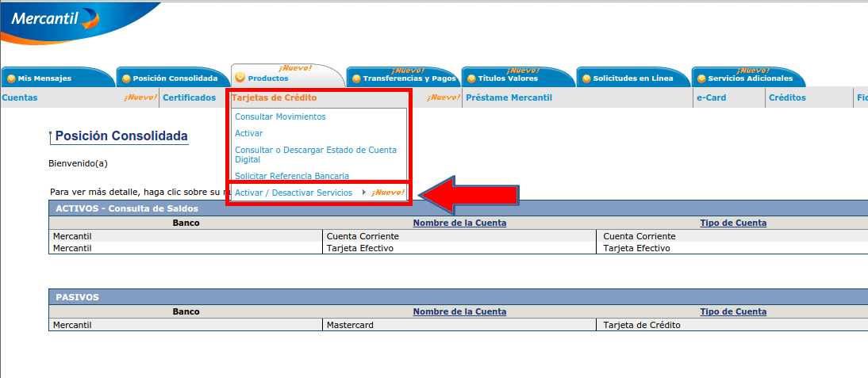Expand the Activar / Desactivar Servicios submenu arrow

(363, 193)
